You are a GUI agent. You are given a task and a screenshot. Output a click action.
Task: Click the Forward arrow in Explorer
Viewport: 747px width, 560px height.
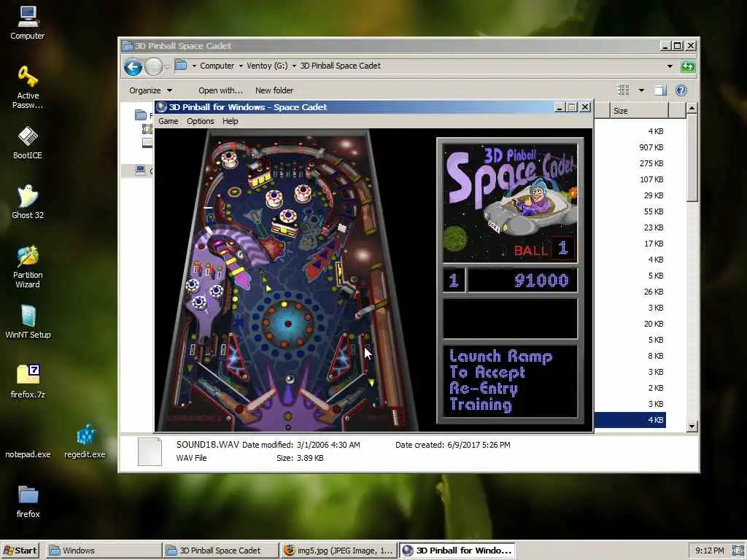(x=153, y=66)
